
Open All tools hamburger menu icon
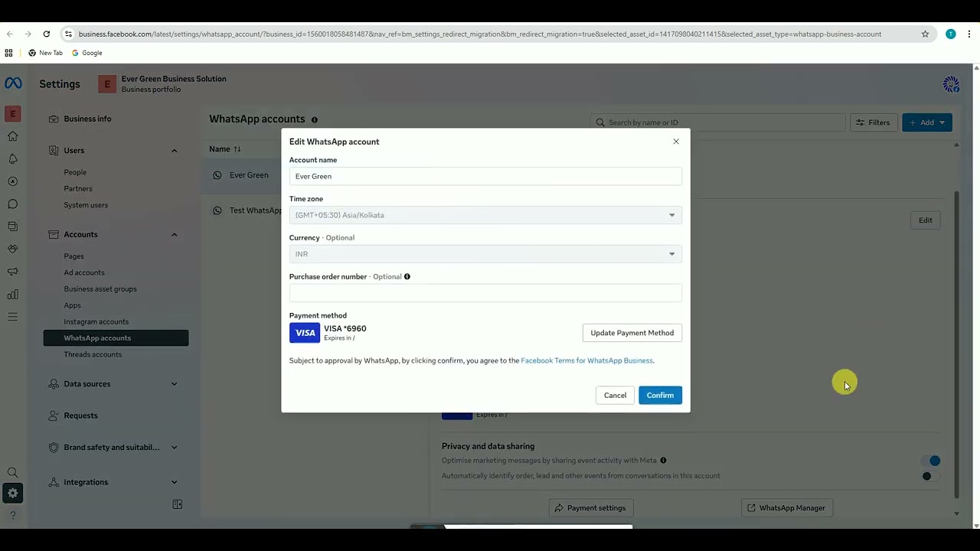pos(12,317)
